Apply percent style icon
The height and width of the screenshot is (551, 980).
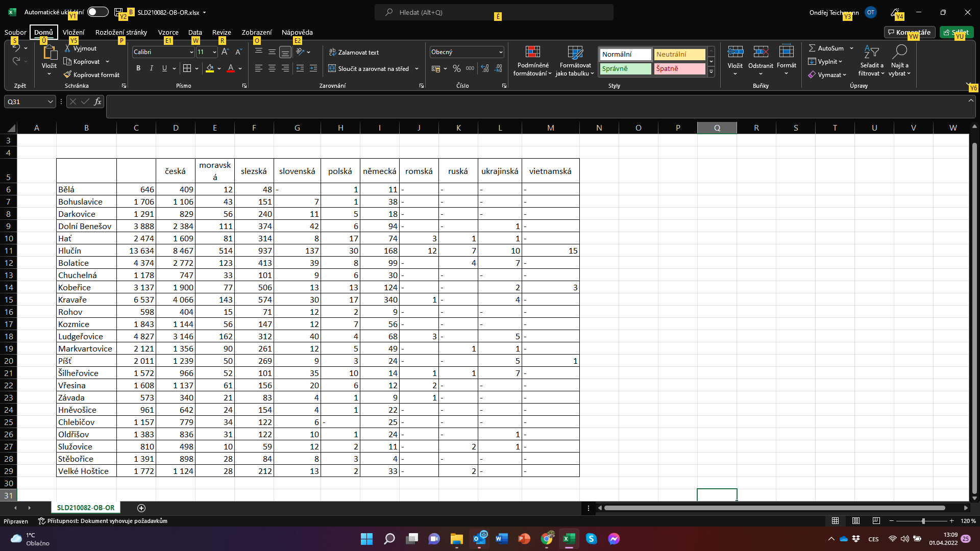click(x=457, y=68)
